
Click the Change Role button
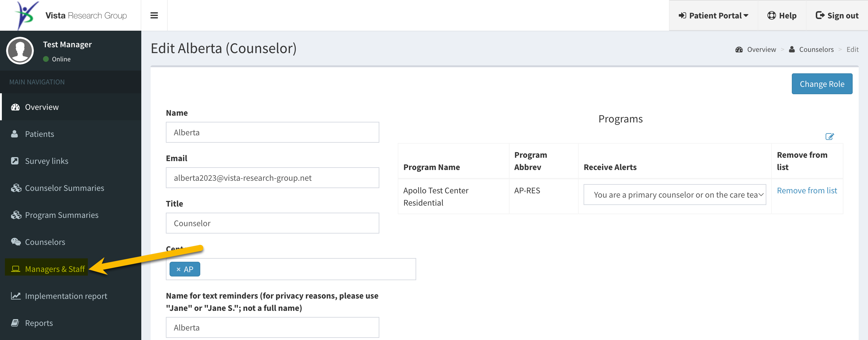[x=822, y=84]
